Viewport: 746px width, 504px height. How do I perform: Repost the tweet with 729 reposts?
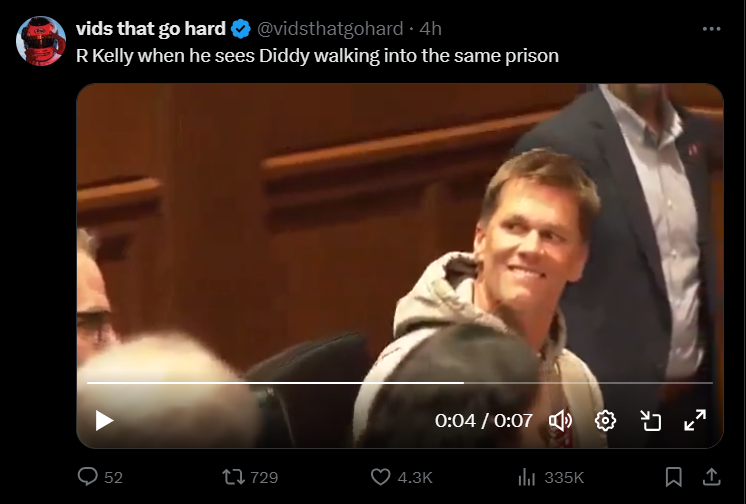pos(232,477)
